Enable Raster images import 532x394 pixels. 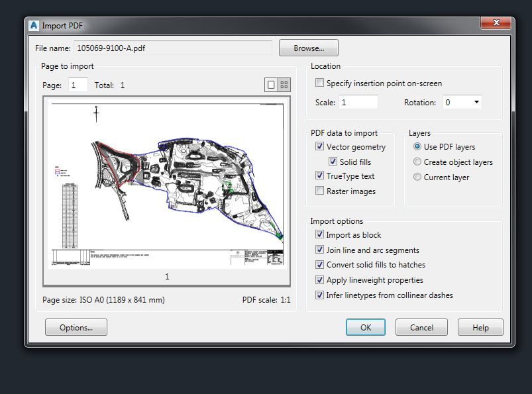point(320,191)
